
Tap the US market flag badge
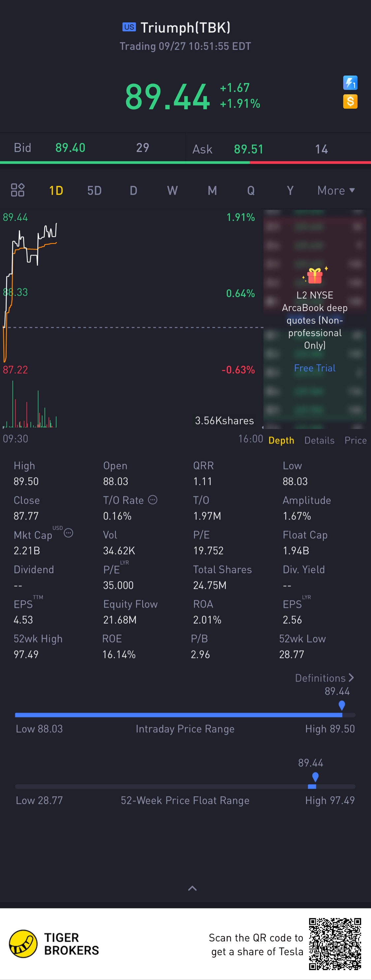click(x=129, y=27)
